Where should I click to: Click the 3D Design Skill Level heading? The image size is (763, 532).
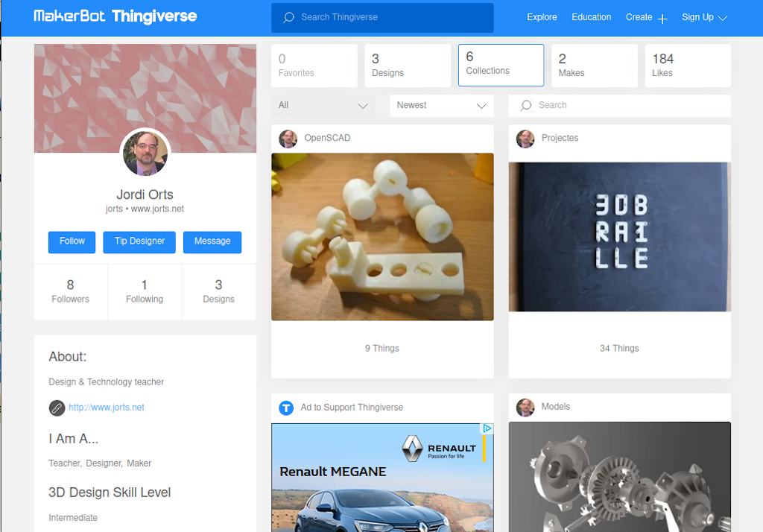click(110, 493)
